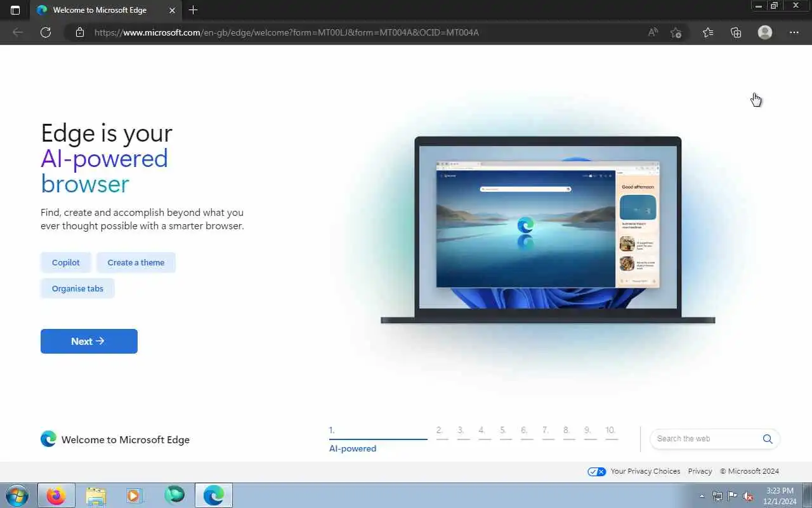The height and width of the screenshot is (508, 812).
Task: Click the laptop hero image
Action: click(547, 231)
